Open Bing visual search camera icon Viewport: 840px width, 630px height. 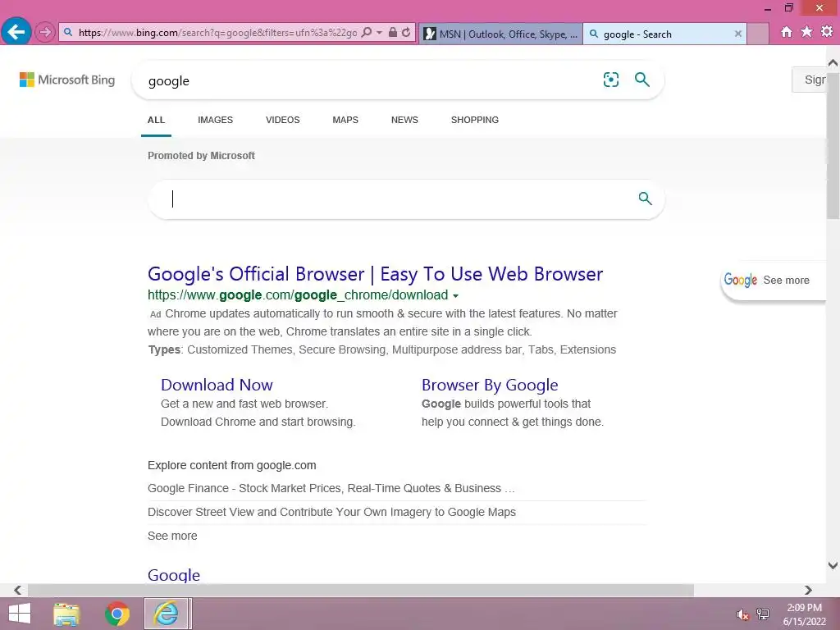coord(610,80)
